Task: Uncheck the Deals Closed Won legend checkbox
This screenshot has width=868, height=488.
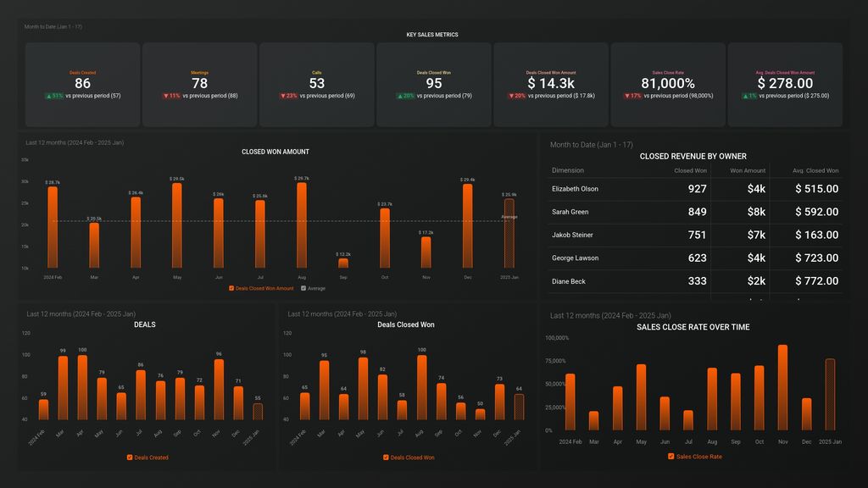Action: coord(386,457)
